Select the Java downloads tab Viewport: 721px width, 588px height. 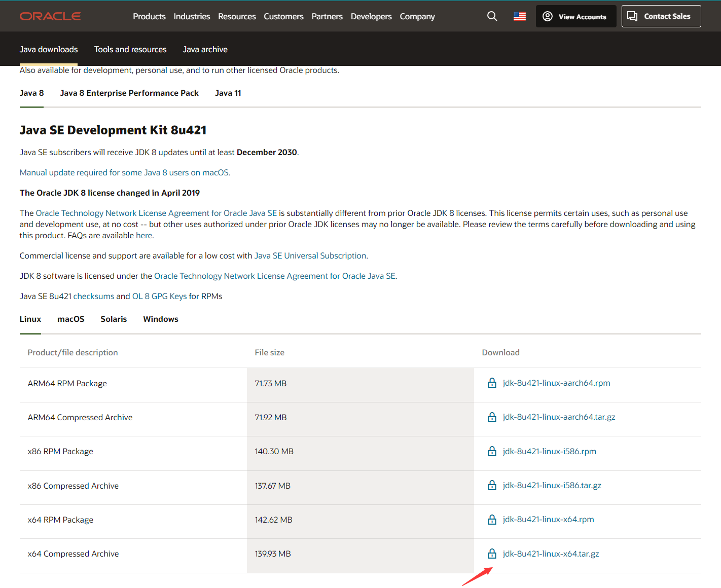click(x=49, y=49)
